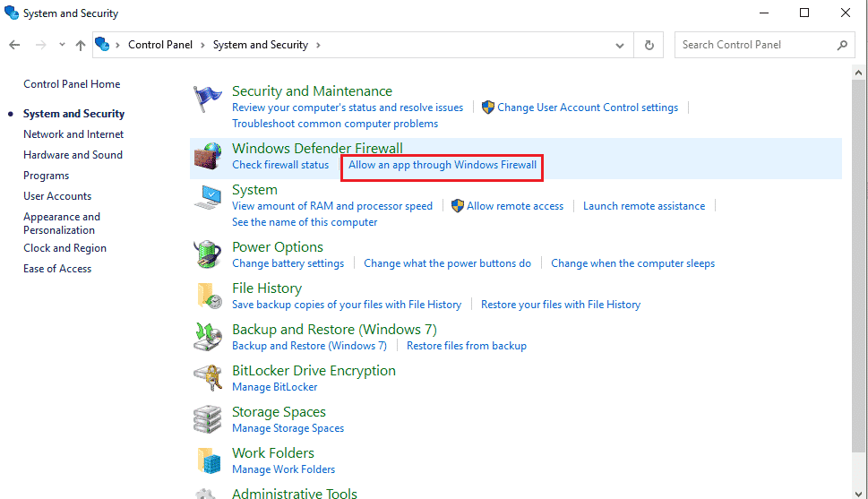Open Programs category

click(46, 176)
